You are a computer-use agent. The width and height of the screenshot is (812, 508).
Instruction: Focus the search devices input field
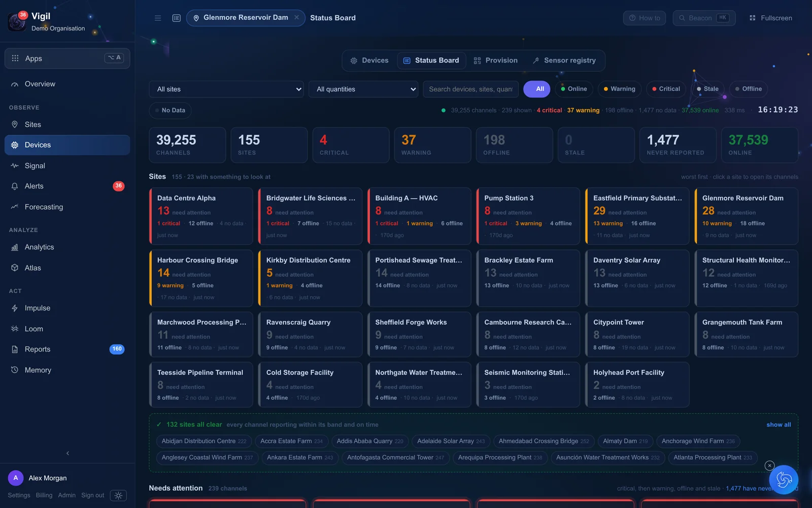click(x=471, y=89)
